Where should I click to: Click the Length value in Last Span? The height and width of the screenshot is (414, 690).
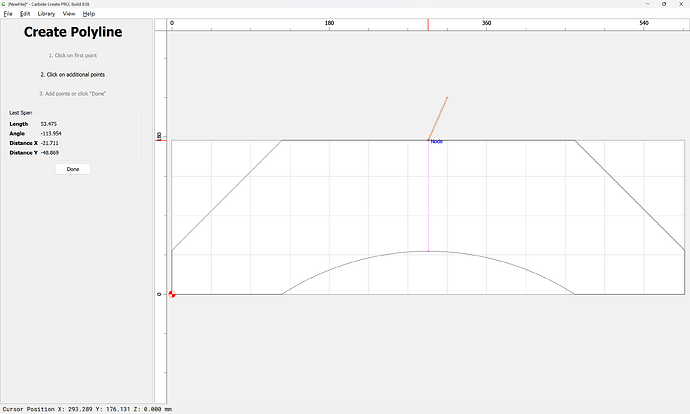(x=48, y=124)
